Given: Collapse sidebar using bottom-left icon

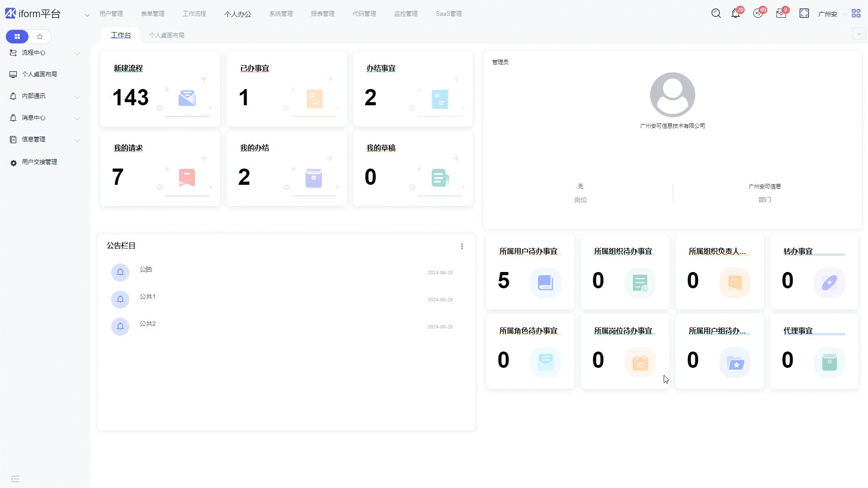Looking at the screenshot, I should (x=15, y=479).
